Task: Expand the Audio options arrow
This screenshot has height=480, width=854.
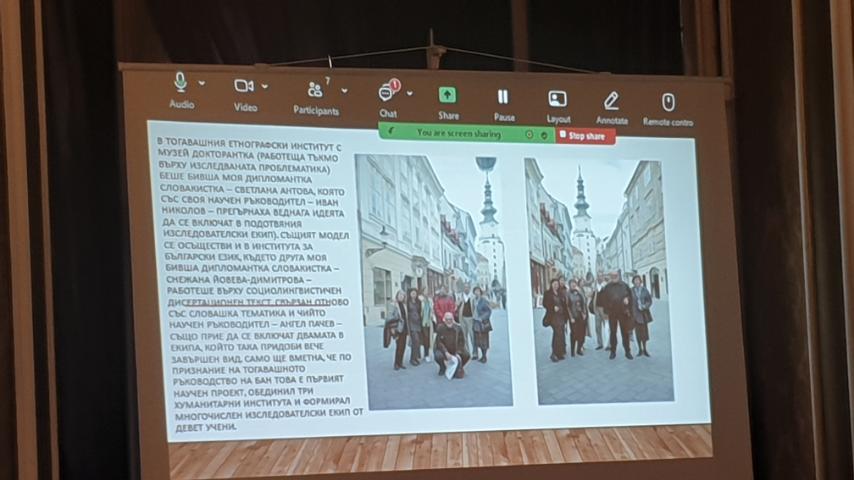Action: 202,83
